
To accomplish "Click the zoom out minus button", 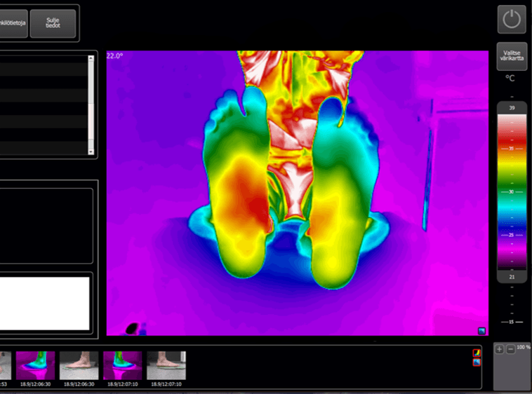I will pos(510,349).
